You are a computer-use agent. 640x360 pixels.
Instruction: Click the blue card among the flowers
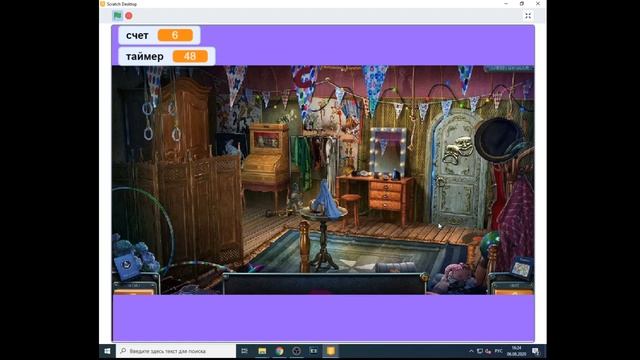127,266
